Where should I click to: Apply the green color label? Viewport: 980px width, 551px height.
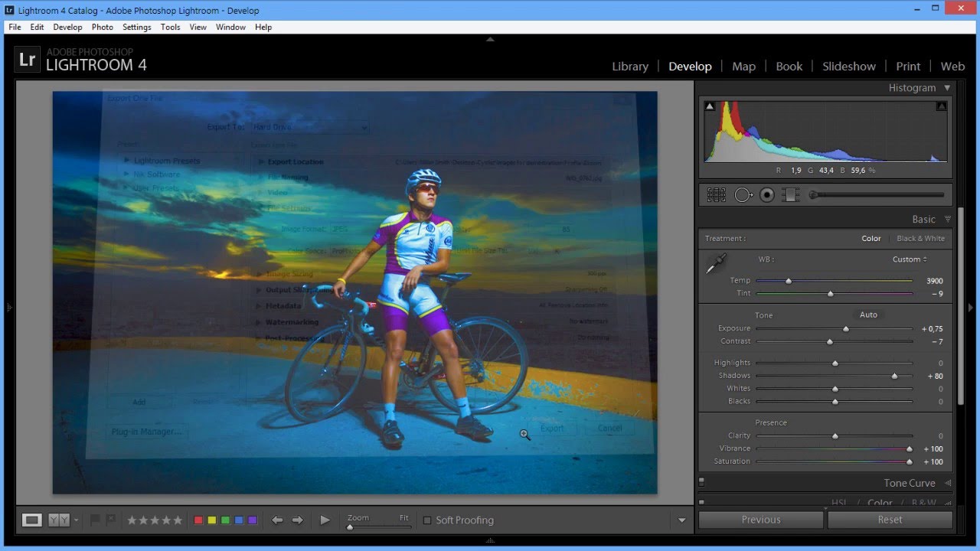coord(225,520)
